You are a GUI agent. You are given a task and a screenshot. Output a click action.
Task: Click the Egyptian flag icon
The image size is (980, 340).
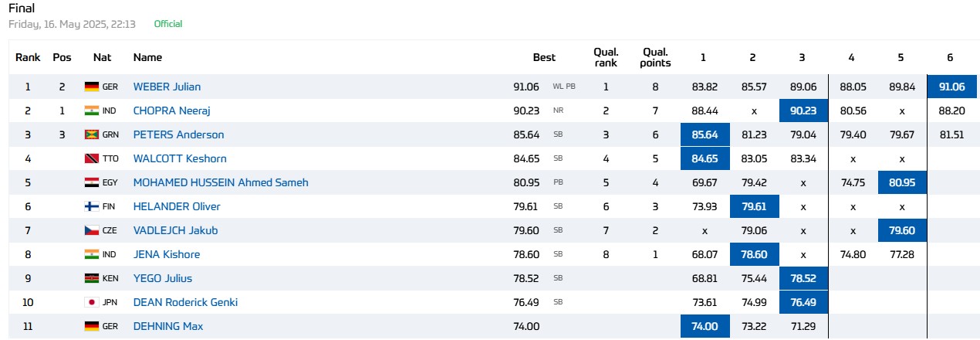pyautogui.click(x=92, y=182)
